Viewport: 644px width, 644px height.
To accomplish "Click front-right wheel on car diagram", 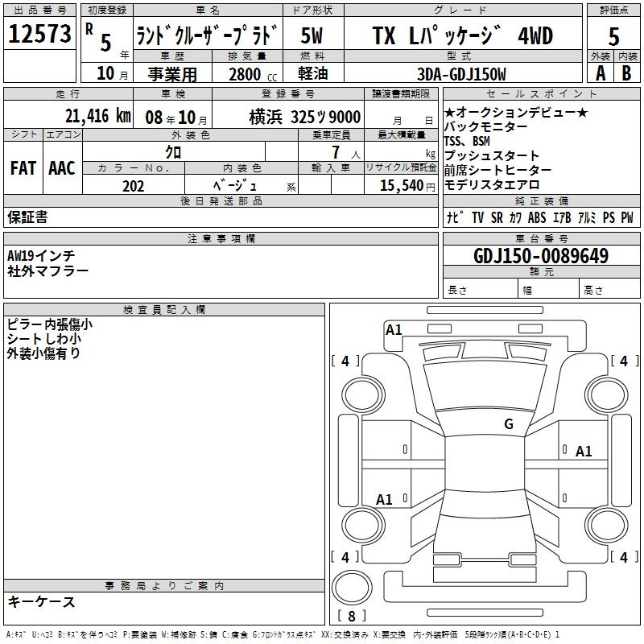I will (x=606, y=395).
